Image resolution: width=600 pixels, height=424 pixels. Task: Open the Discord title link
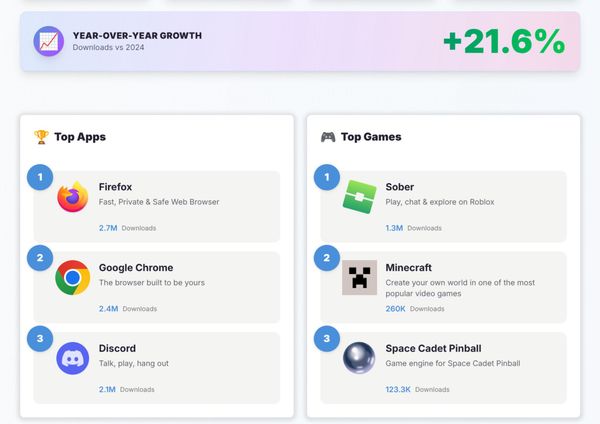(x=117, y=348)
